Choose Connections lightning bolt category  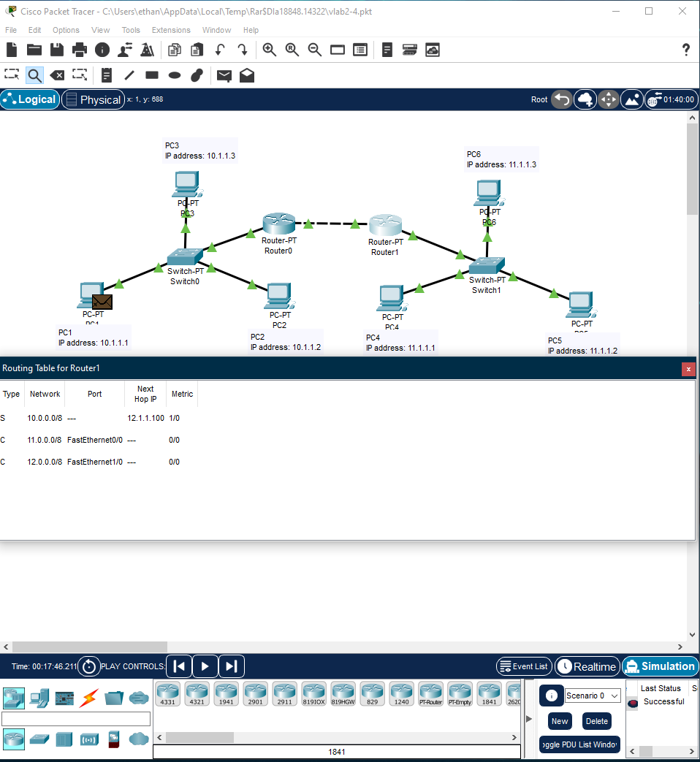coord(89,698)
